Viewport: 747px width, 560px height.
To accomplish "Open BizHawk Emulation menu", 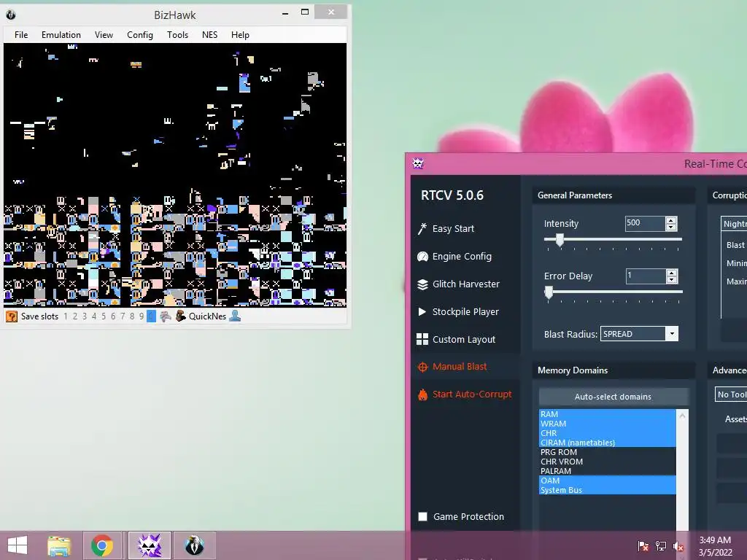I will coord(61,35).
